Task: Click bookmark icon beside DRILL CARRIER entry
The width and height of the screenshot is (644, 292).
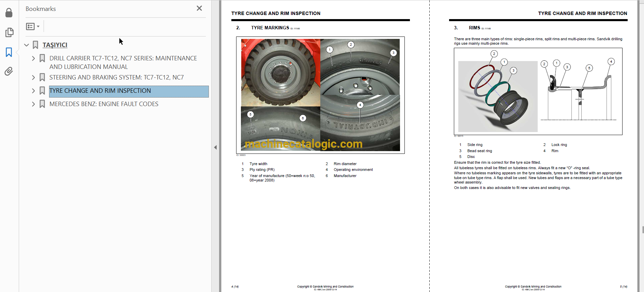Action: pos(42,58)
